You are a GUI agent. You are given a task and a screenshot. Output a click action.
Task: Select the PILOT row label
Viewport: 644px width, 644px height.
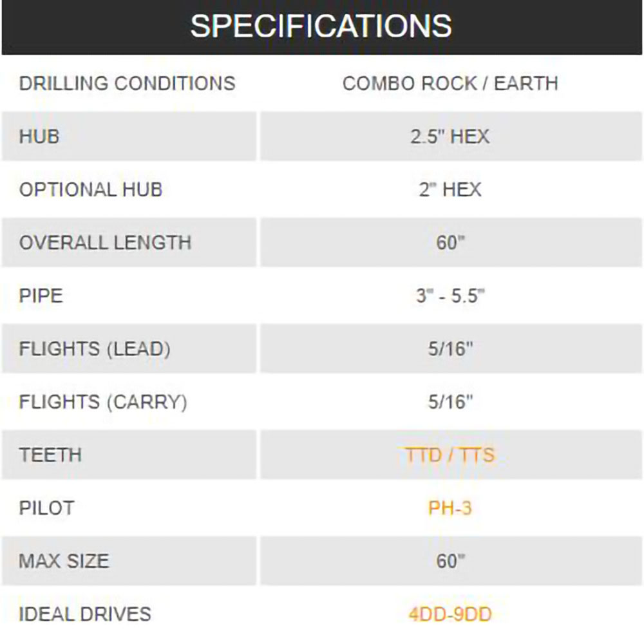coord(46,508)
